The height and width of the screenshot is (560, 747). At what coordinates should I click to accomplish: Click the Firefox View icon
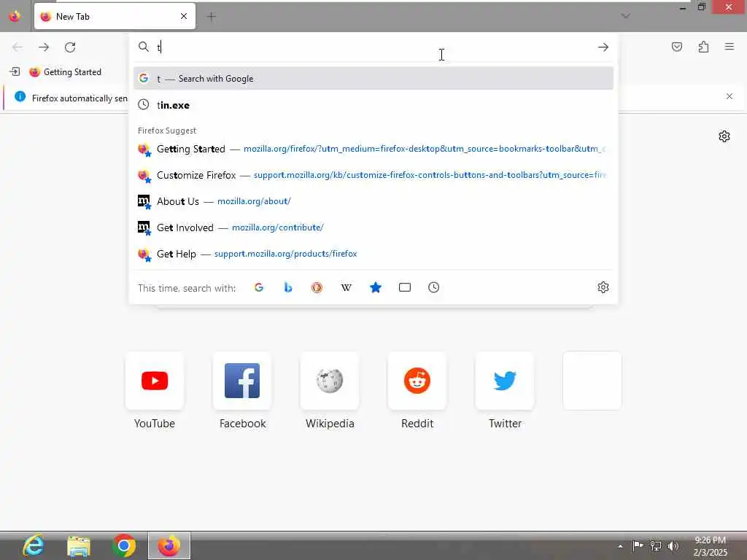(x=15, y=16)
